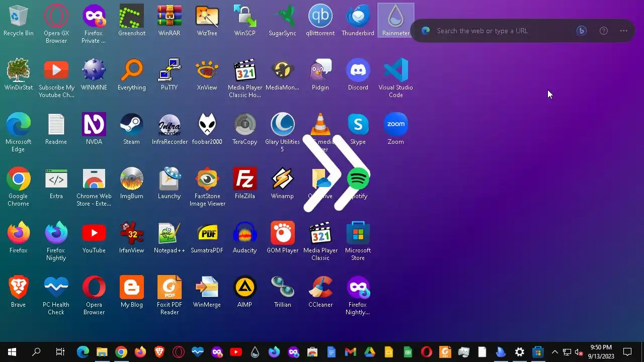Select the ImgBurn desktop icon
The image size is (644, 362).
[131, 184]
